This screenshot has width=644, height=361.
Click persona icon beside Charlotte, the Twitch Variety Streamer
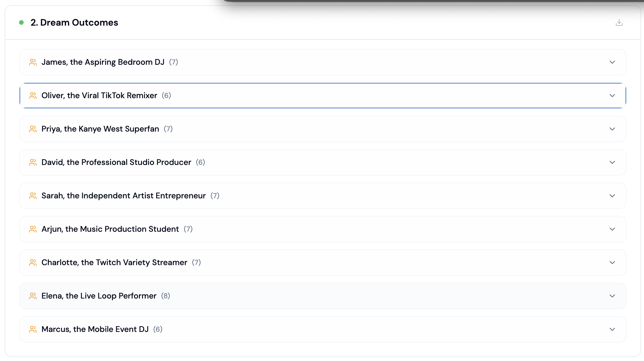tap(33, 263)
